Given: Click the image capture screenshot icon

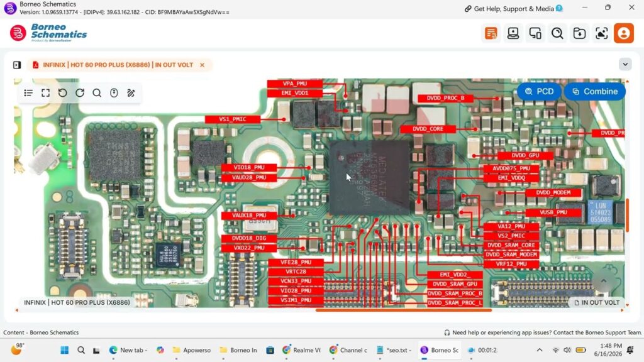Looking at the screenshot, I should pyautogui.click(x=602, y=33).
